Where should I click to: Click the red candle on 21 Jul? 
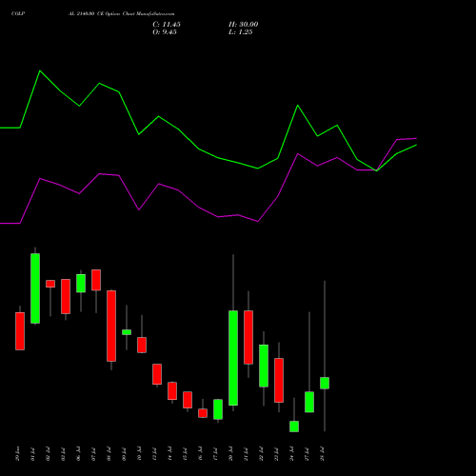[x=248, y=337]
